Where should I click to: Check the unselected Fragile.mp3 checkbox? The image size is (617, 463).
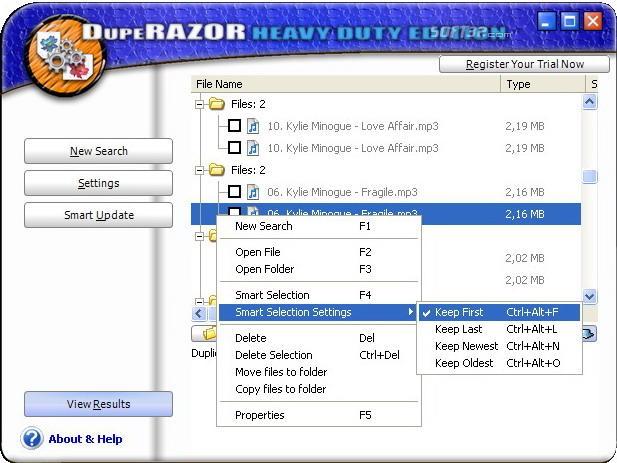235,192
